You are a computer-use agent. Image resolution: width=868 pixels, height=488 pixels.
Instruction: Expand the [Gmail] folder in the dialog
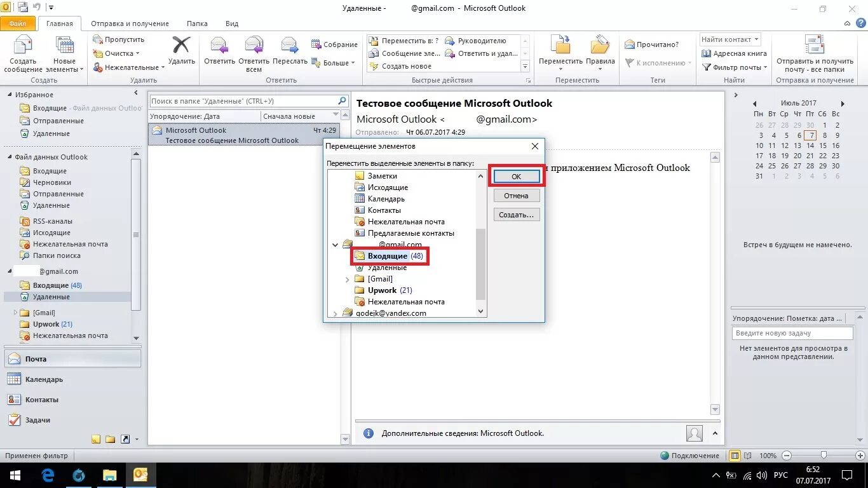pyautogui.click(x=347, y=279)
